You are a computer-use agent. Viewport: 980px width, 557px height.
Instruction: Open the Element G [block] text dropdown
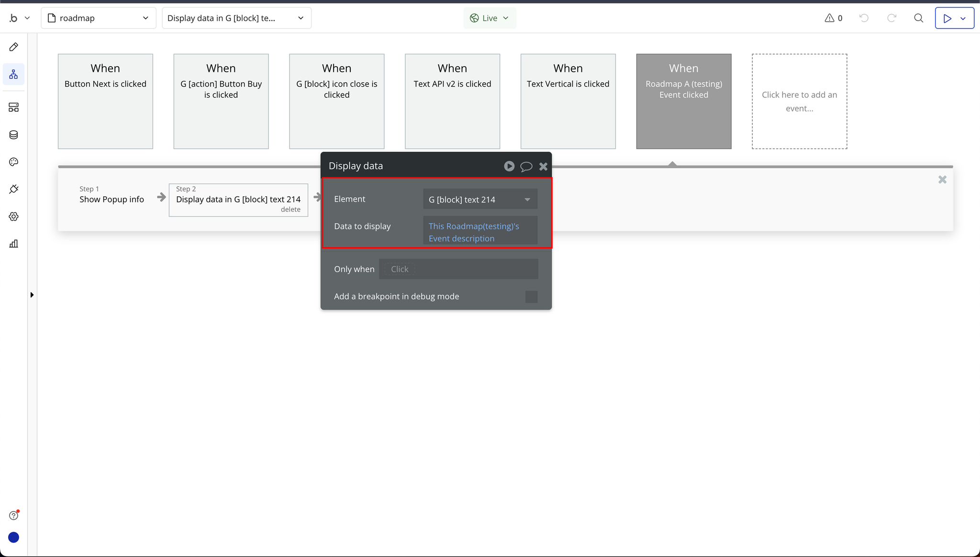tap(480, 199)
